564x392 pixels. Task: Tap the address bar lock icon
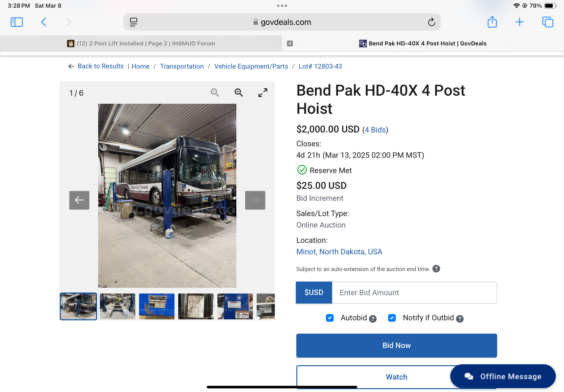click(x=256, y=22)
